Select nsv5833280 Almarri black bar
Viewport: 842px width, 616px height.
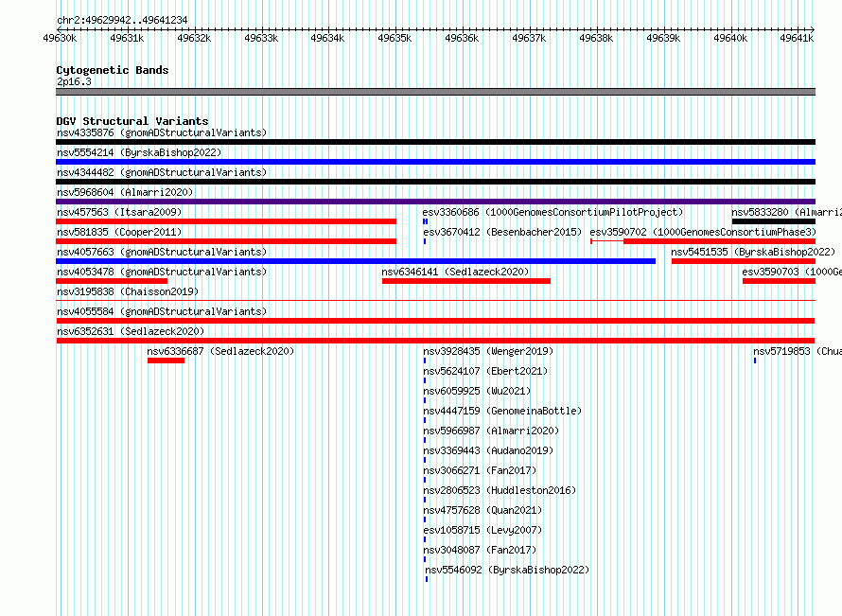pos(774,221)
